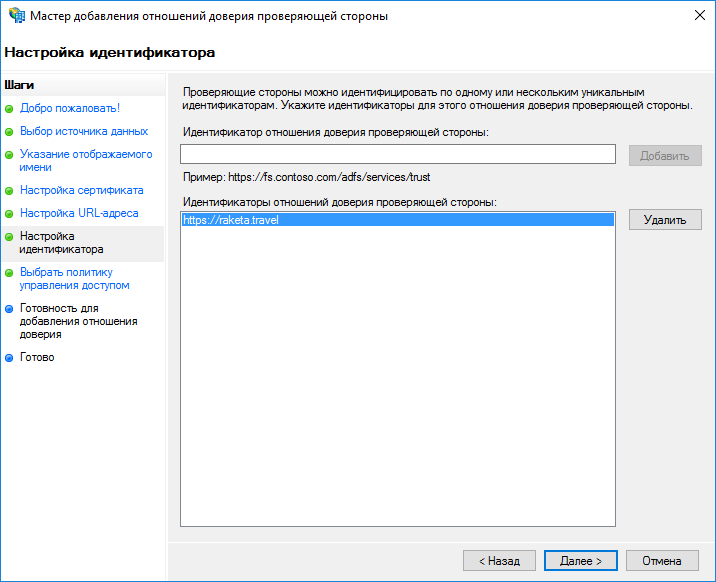
Task: Click blue bullet beside 'Готовность для добавления'
Action: click(10, 309)
